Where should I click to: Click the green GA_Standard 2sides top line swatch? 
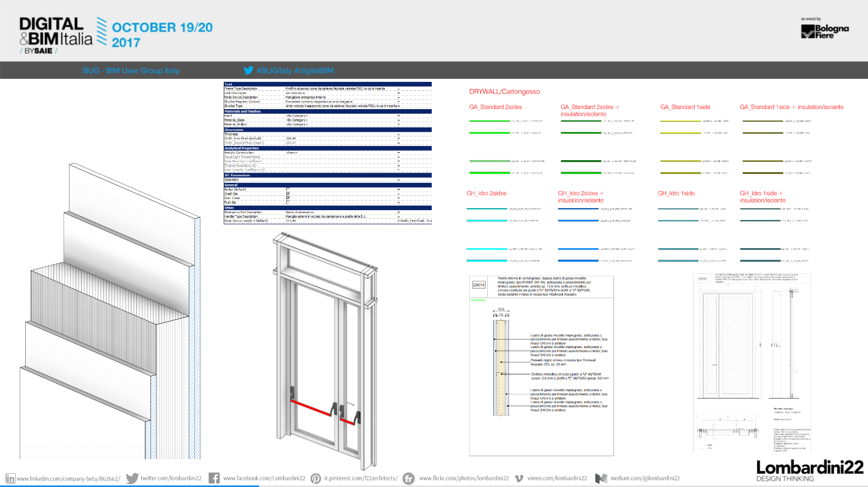click(x=489, y=121)
